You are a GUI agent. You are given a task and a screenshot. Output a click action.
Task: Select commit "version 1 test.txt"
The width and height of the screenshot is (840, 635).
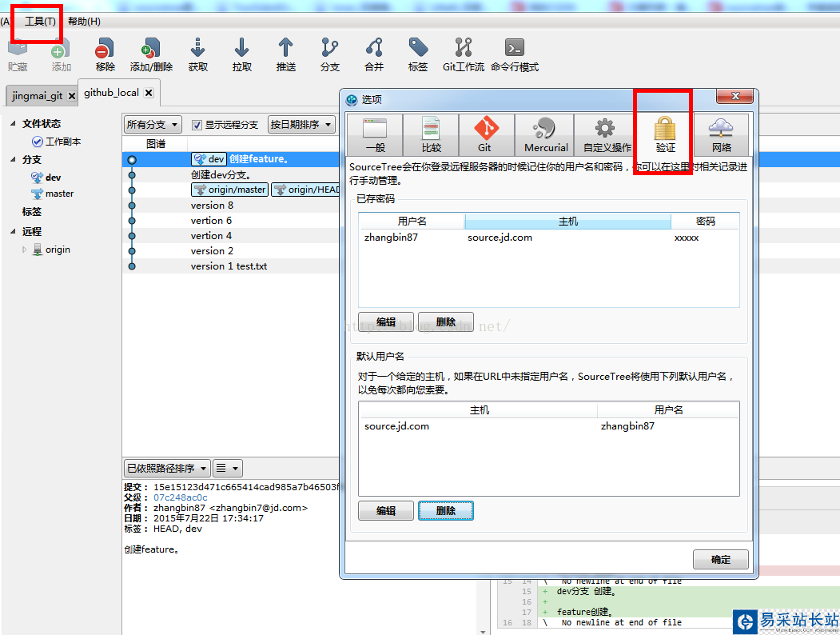(x=229, y=266)
